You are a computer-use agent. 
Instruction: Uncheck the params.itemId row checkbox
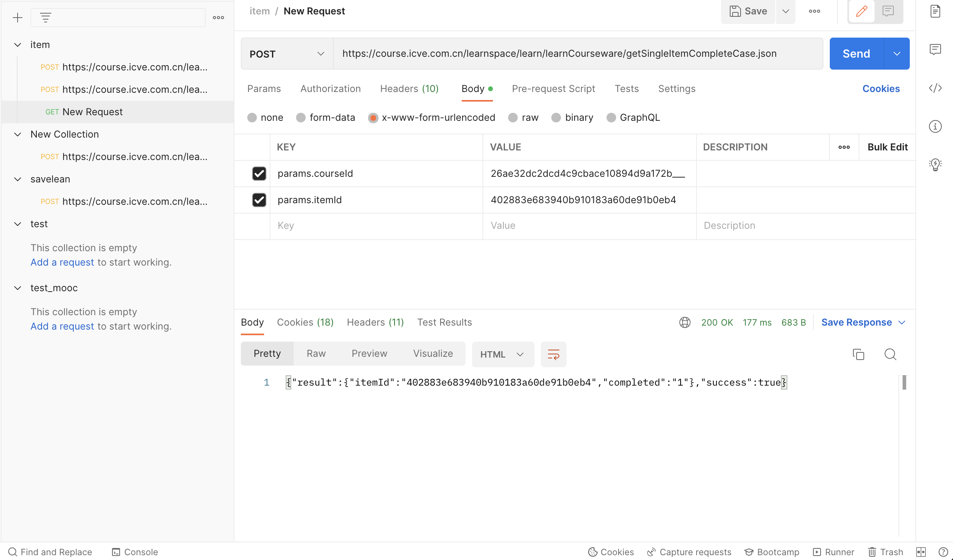(x=259, y=200)
